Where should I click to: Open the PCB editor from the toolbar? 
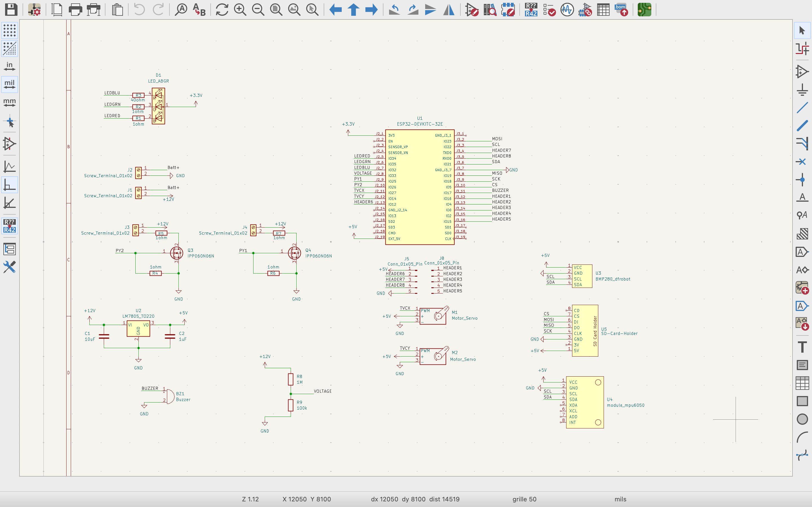click(644, 10)
